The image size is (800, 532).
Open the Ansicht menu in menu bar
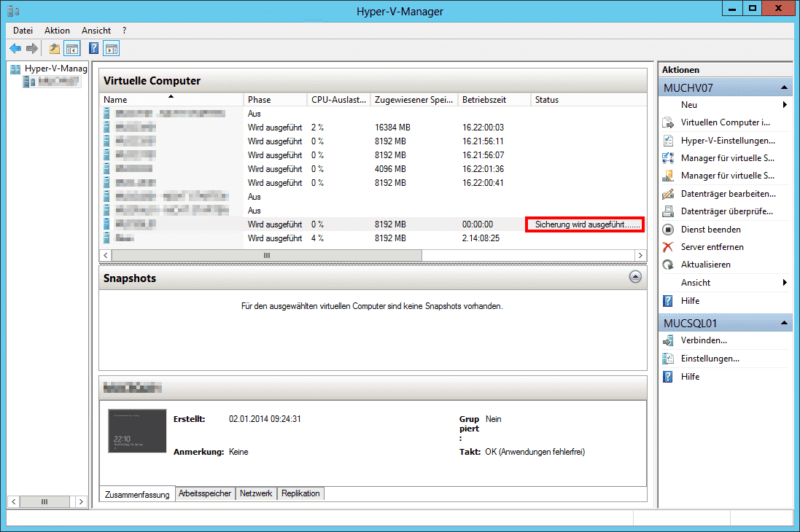coord(96,31)
